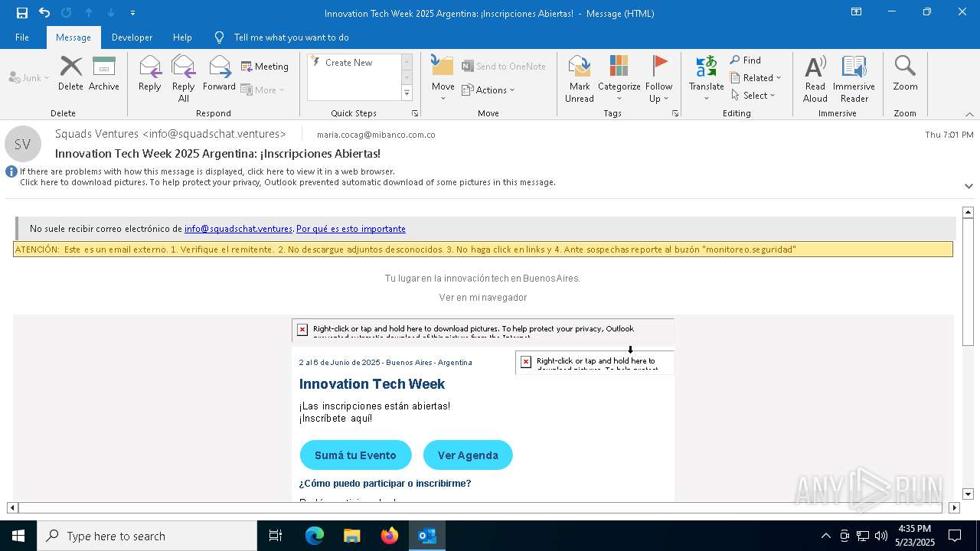Open the Customize Quick Access Toolbar dropdown
Image resolution: width=980 pixels, height=551 pixels.
[x=133, y=13]
